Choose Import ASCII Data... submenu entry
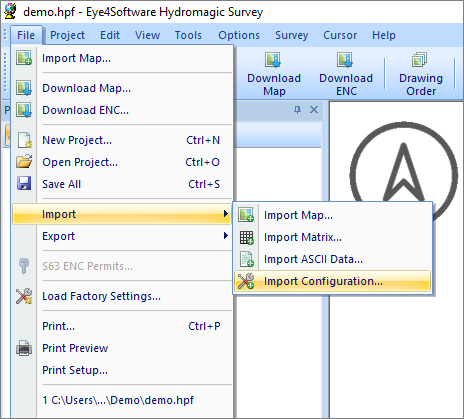This screenshot has height=419, width=464. coord(332,259)
